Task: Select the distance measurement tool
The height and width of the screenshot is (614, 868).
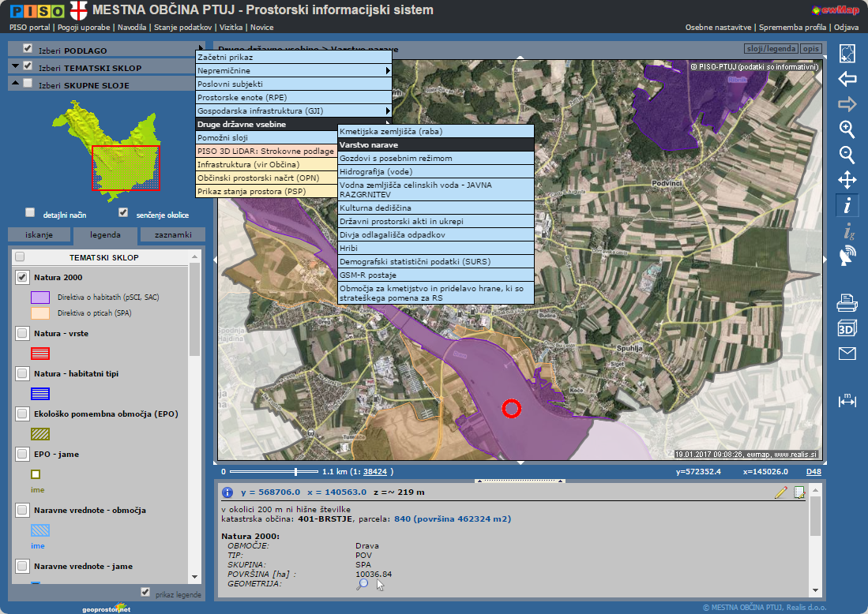Action: pos(847,400)
